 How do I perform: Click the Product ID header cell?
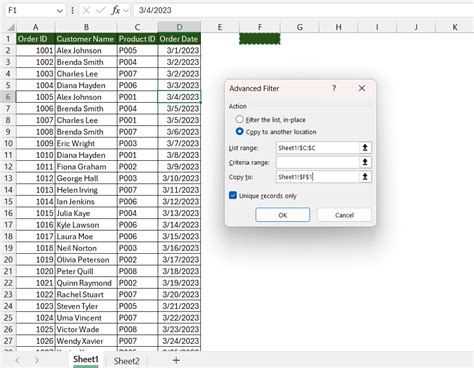137,39
